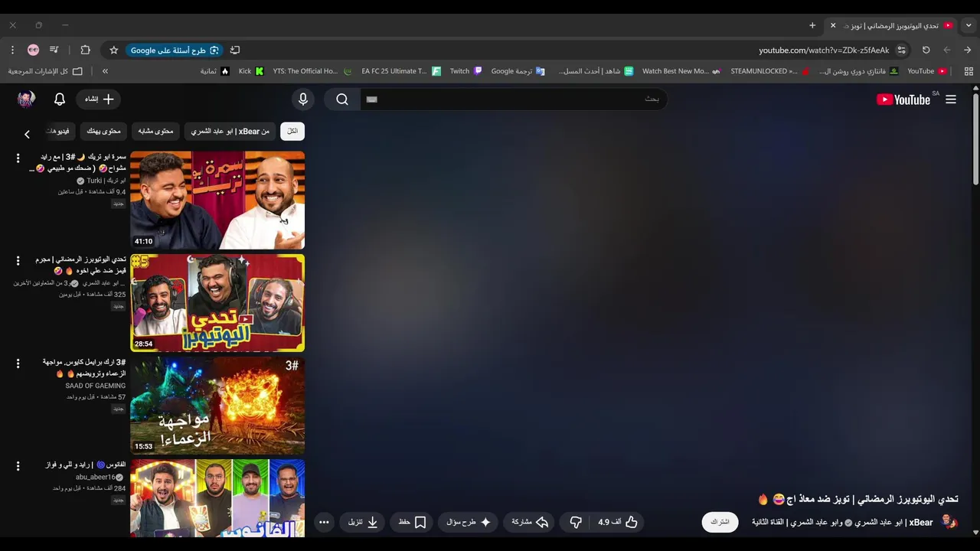Click the Ask (طرح سؤال) sparkle button

[469, 522]
